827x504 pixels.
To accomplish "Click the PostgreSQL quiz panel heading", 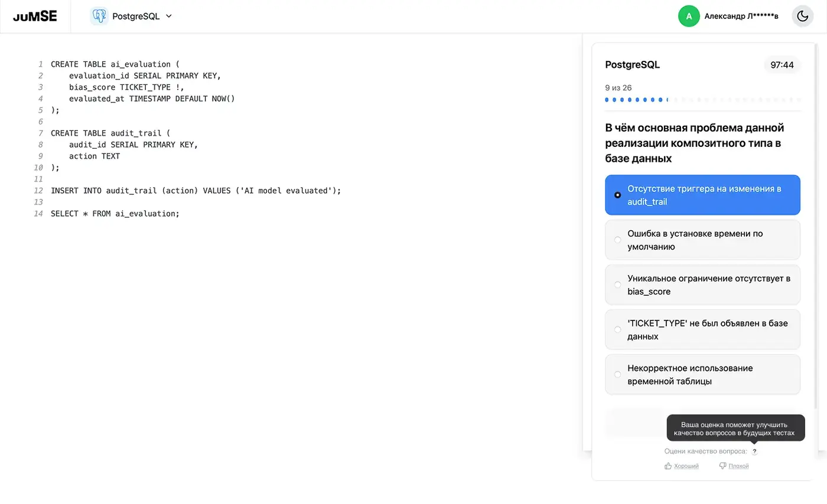I will coord(633,65).
